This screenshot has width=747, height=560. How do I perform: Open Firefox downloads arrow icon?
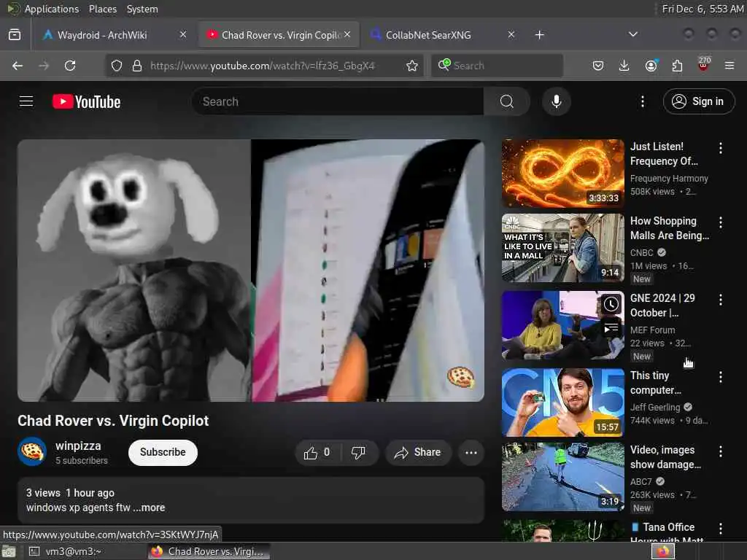pos(624,66)
